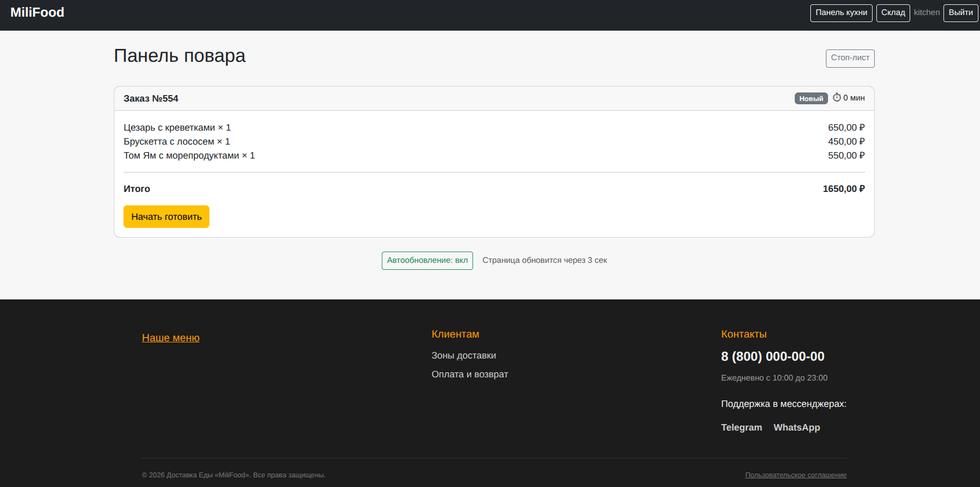Viewport: 980px width, 487px height.
Task: Open WhatsApp support link
Action: (x=797, y=427)
